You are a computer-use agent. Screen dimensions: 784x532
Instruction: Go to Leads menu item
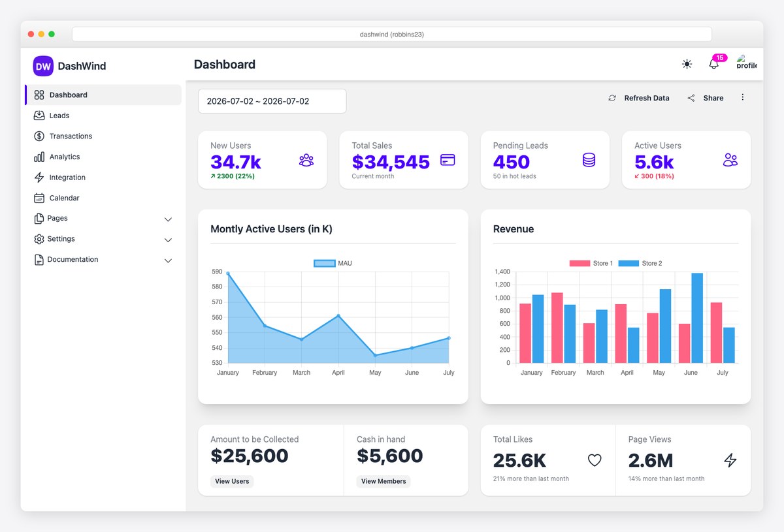pos(103,116)
